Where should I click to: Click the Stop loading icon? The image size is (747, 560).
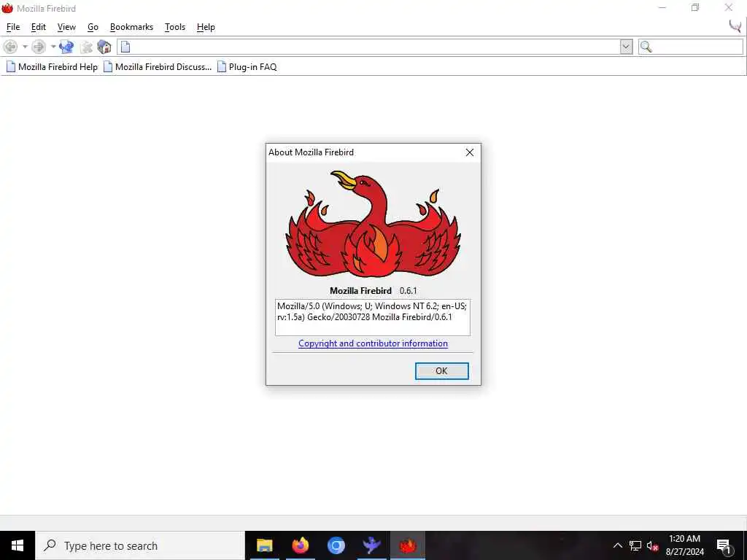coord(86,47)
